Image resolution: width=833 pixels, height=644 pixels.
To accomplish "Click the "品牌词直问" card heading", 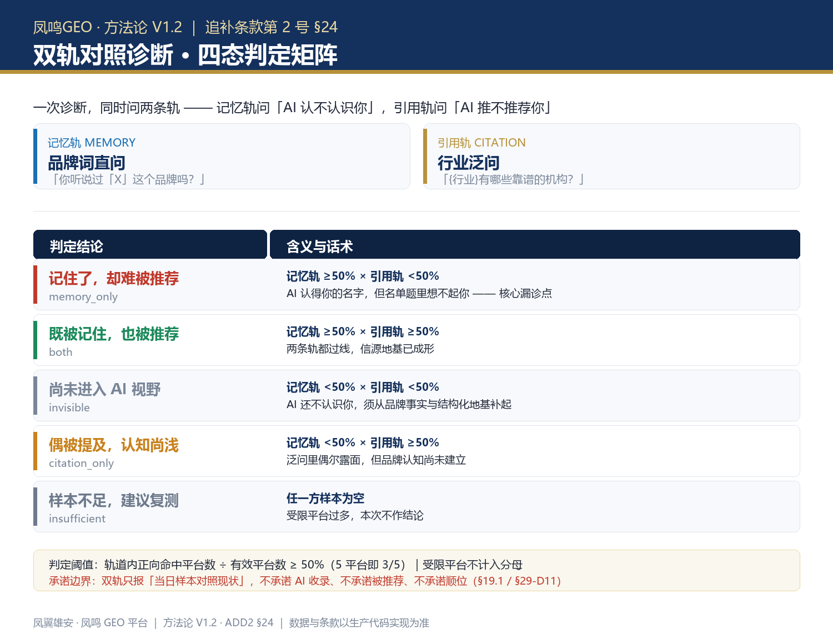I will tap(87, 163).
